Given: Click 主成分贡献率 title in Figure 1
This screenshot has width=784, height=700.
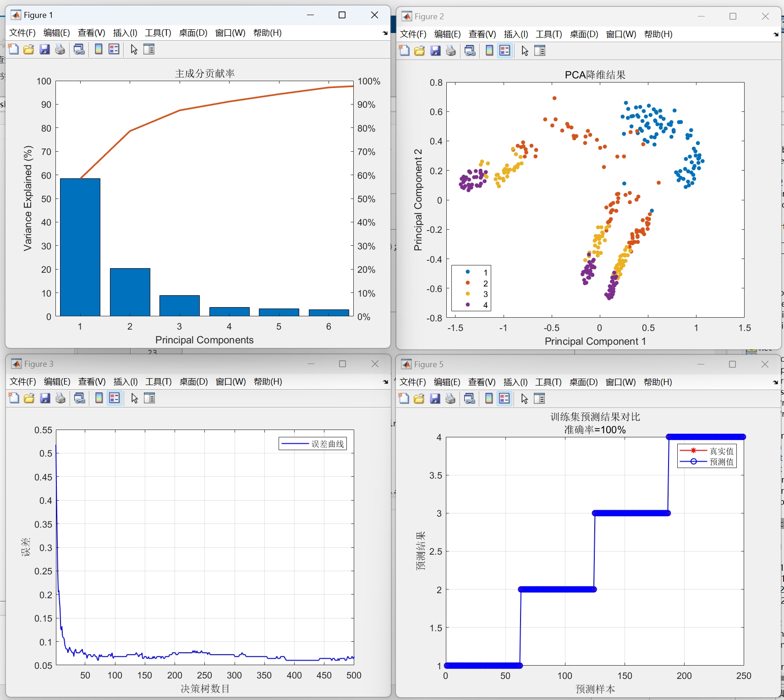Looking at the screenshot, I should (x=205, y=73).
